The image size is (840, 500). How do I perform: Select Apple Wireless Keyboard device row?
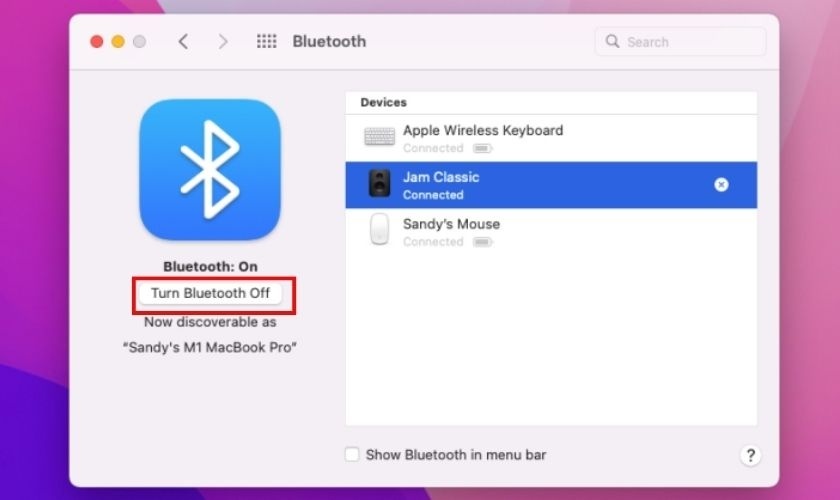[551, 138]
